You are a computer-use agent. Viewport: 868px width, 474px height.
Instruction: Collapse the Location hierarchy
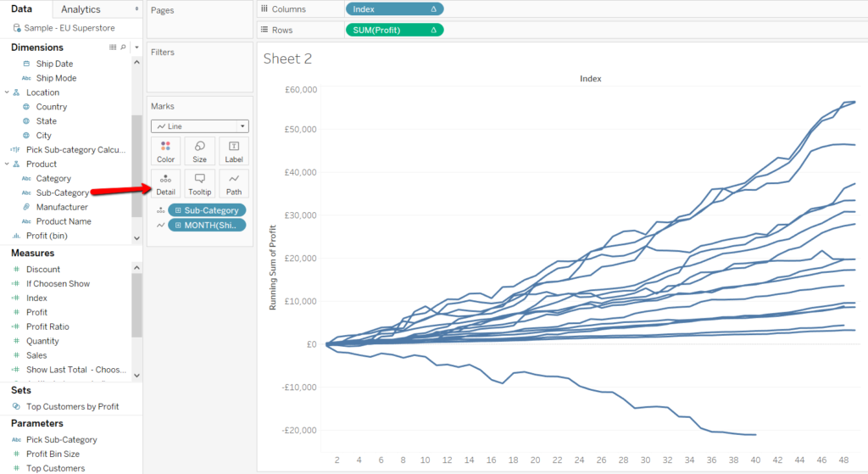tap(7, 92)
